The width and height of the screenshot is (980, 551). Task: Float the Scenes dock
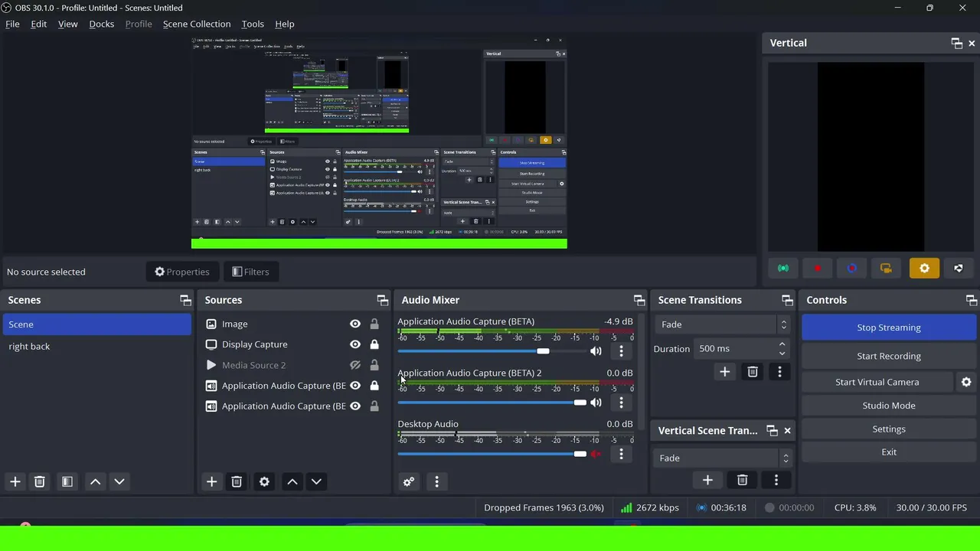point(185,300)
